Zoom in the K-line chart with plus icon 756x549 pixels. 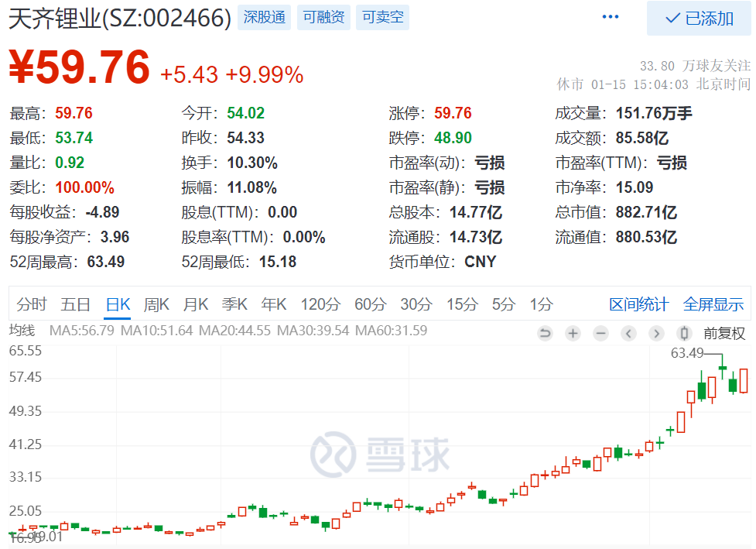tap(573, 333)
